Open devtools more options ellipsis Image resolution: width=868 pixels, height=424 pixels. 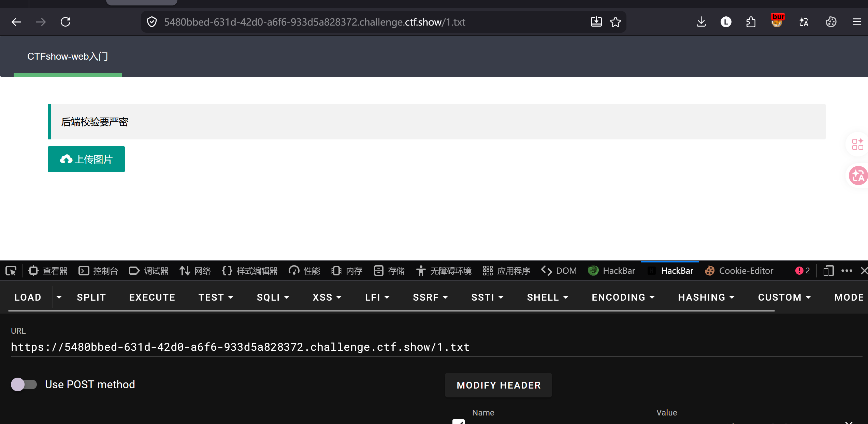click(x=847, y=271)
